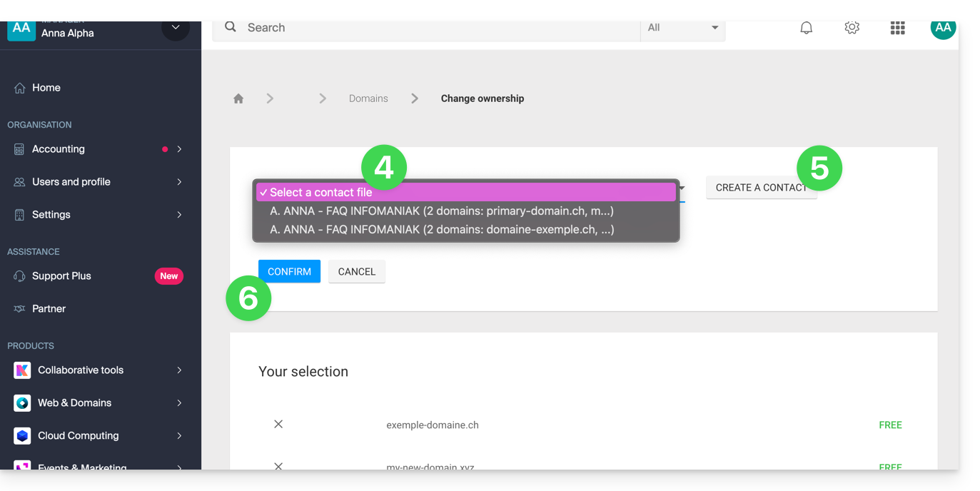Expand the Accounting menu chevron
The height and width of the screenshot is (491, 980).
(x=179, y=149)
